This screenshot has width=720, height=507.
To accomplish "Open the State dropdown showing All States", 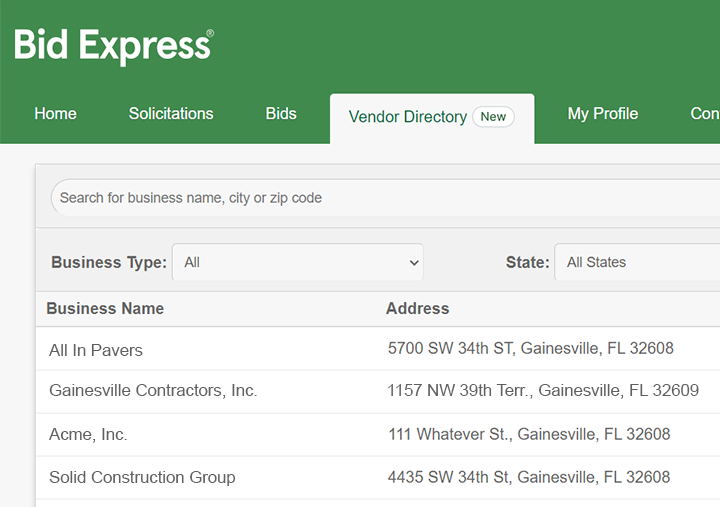I will (636, 262).
